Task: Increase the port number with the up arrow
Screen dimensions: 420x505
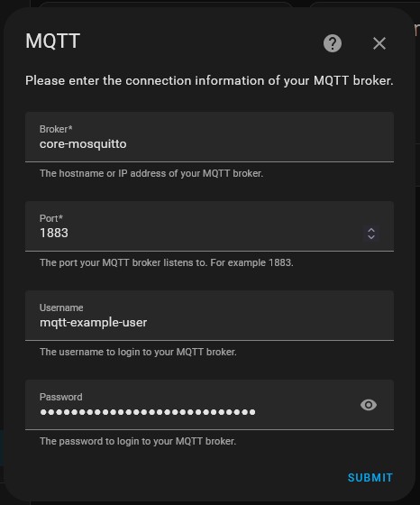Action: 371,230
